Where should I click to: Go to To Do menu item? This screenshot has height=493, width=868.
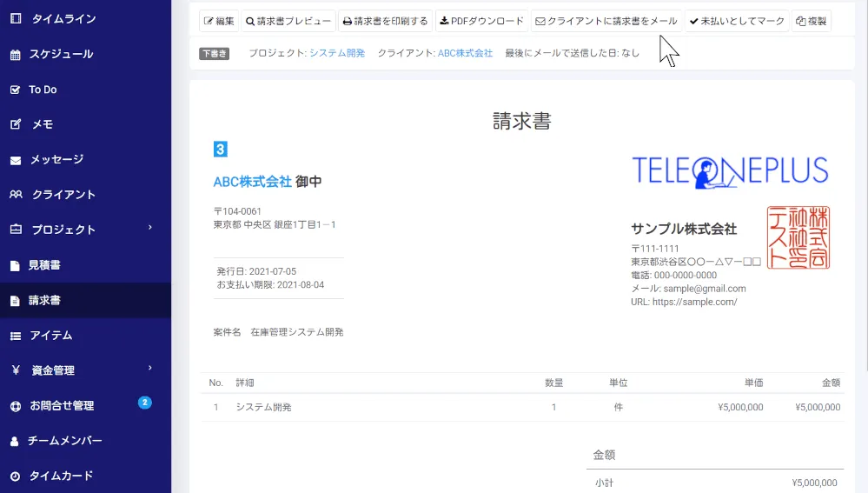pyautogui.click(x=85, y=90)
